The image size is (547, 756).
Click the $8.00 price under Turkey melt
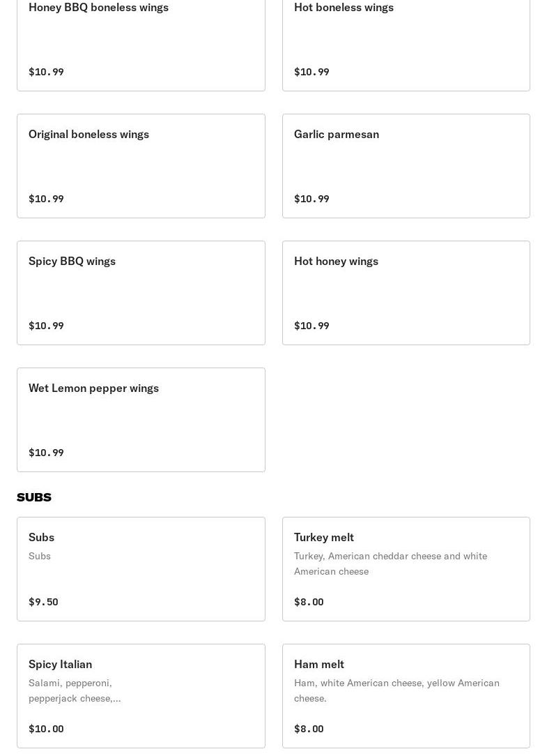pos(309,602)
